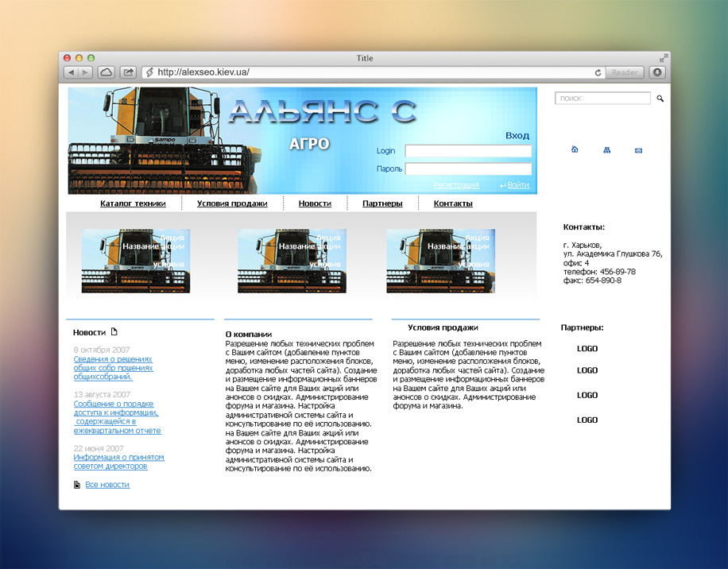This screenshot has height=569, width=728.
Task: Click the circular icon at the toolbar's right end
Action: tap(656, 72)
